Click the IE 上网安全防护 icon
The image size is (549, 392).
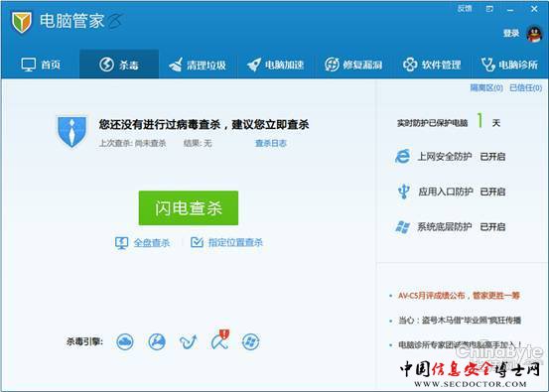click(x=403, y=156)
